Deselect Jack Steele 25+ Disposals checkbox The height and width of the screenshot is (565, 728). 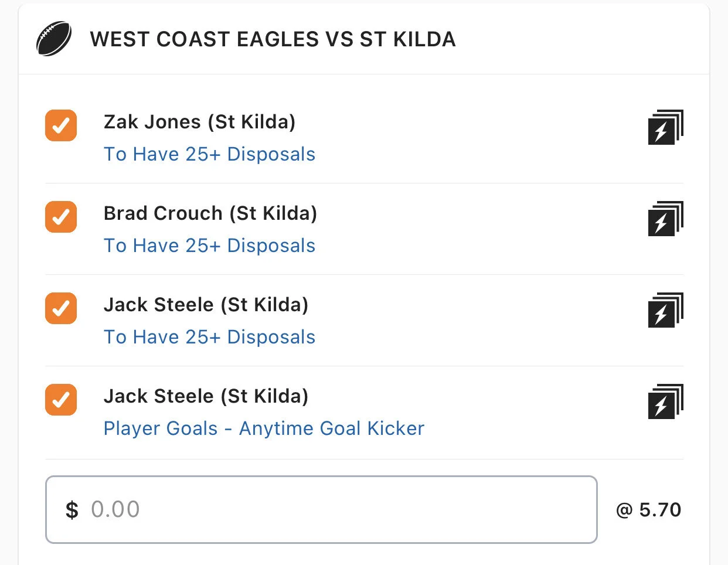(61, 308)
